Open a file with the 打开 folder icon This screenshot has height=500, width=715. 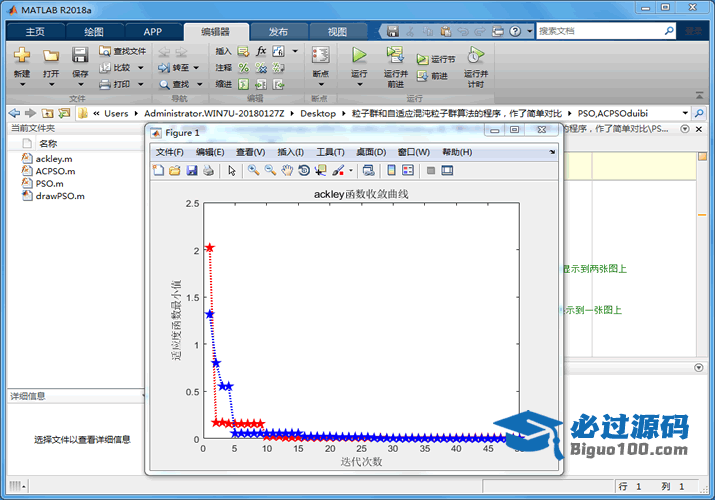click(x=51, y=56)
